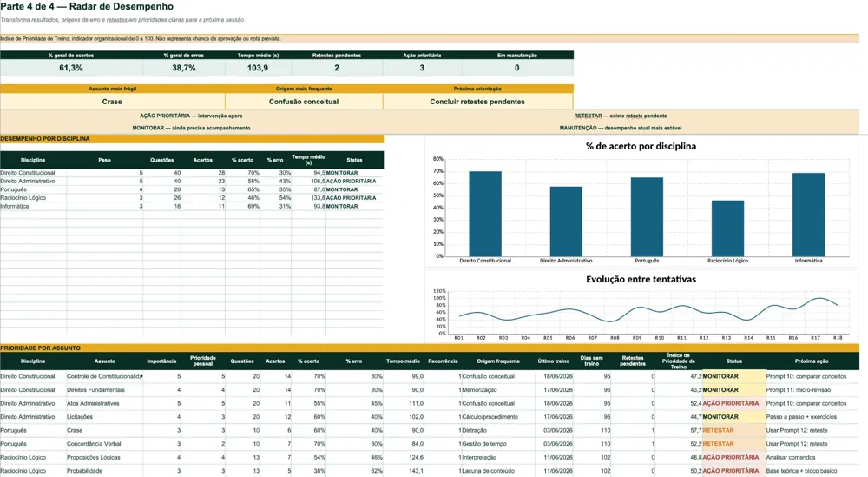Select the '61,3%' overall accuracy value
This screenshot has width=868, height=477.
click(x=71, y=68)
